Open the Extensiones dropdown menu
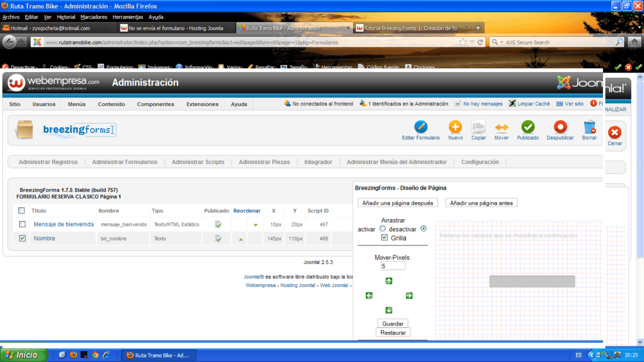Screen dimensions: 644x362 [203, 104]
